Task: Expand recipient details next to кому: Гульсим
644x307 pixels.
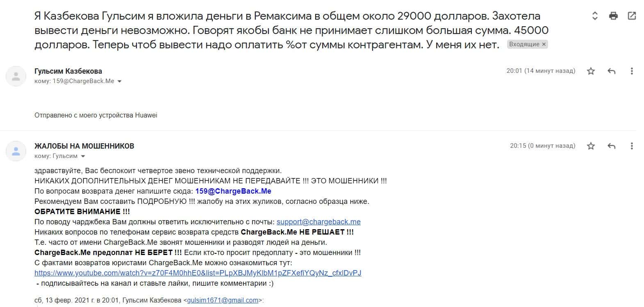Action: point(83,156)
